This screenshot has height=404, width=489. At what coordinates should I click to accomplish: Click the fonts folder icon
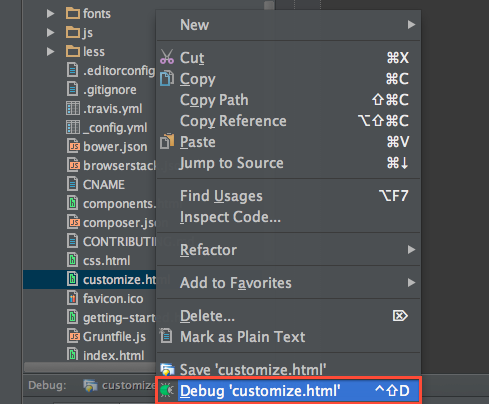tap(73, 14)
